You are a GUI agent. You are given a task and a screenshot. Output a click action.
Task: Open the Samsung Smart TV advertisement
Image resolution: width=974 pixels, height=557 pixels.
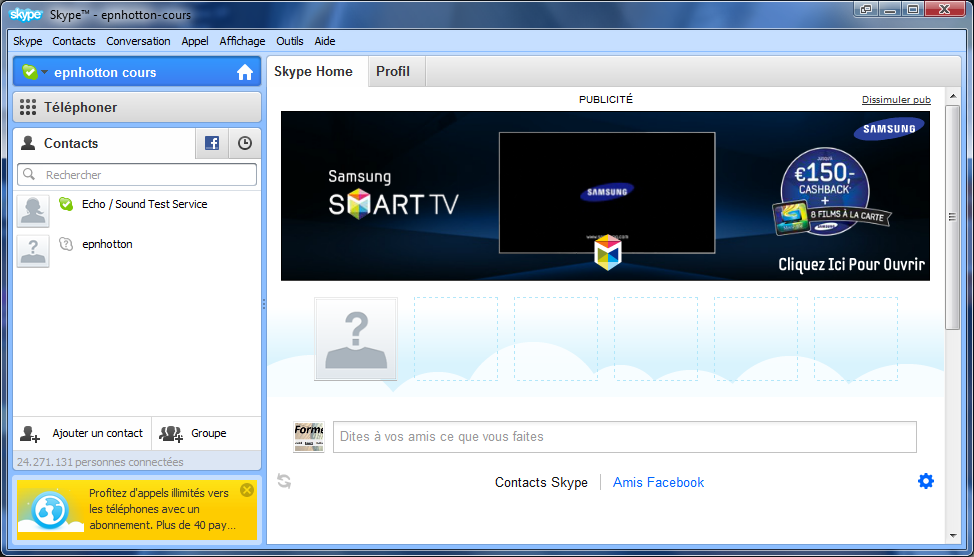coord(606,196)
